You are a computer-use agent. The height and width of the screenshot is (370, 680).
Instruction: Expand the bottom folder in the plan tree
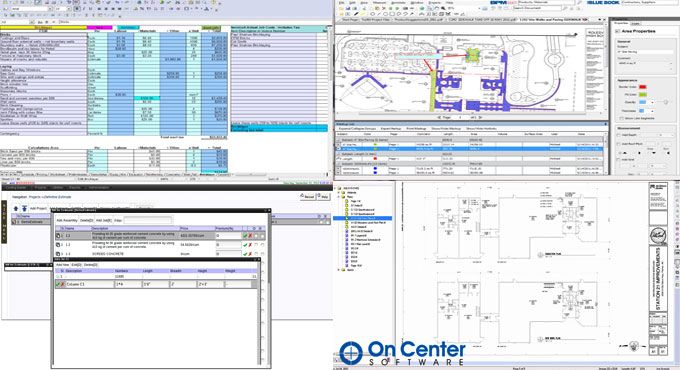point(339,269)
